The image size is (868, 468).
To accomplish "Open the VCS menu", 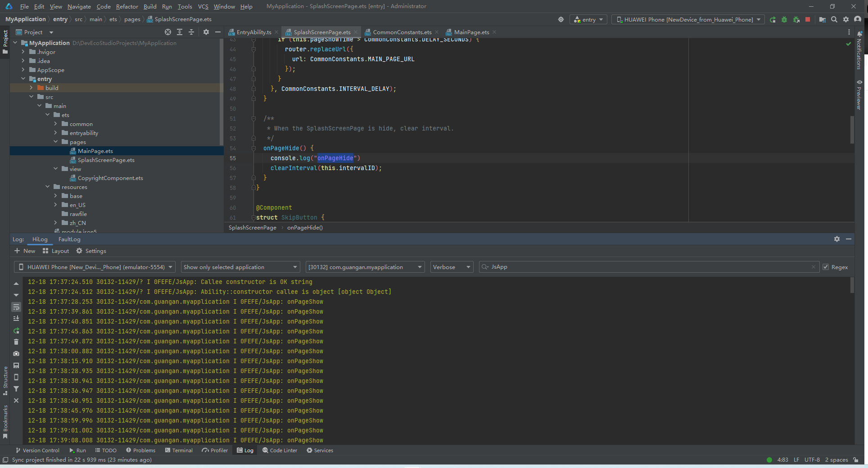I will [x=203, y=6].
